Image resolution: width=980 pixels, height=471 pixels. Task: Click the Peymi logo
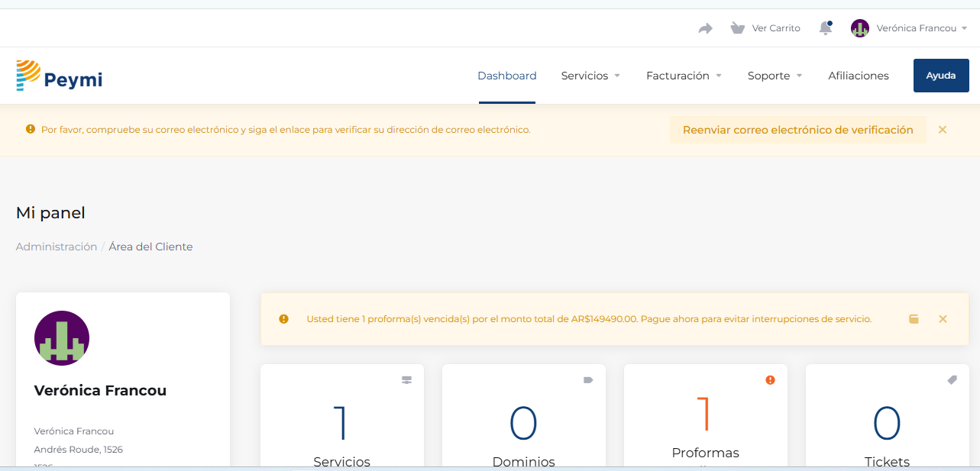pos(59,76)
